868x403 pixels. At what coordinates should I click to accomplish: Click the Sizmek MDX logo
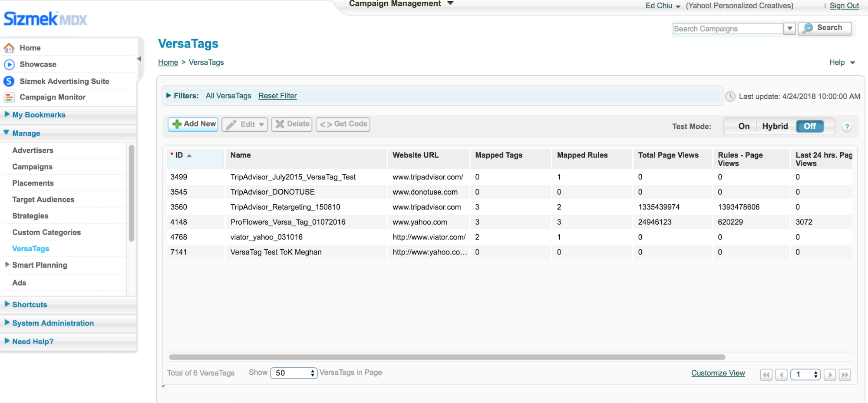click(46, 19)
